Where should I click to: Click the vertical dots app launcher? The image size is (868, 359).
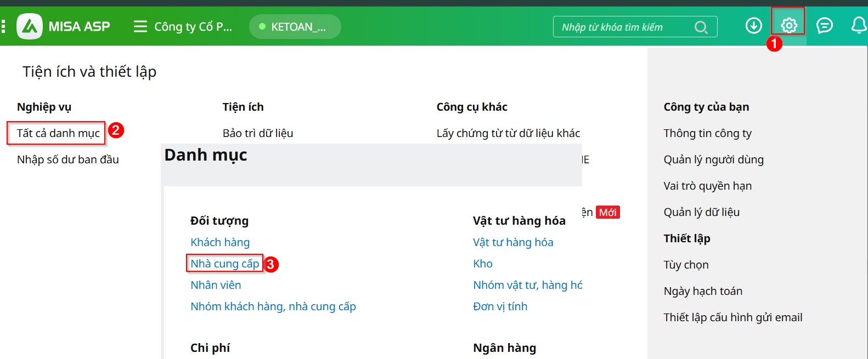pos(4,26)
